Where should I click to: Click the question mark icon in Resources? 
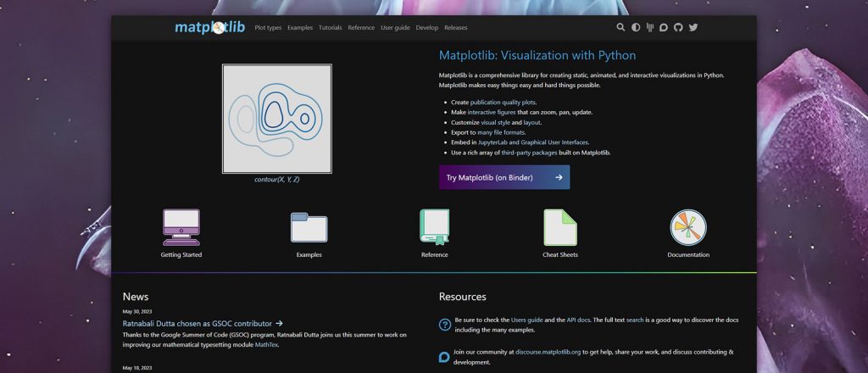444,325
